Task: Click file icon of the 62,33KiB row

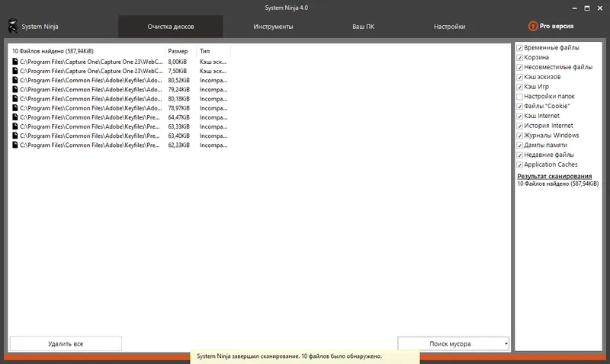Action: pos(14,145)
